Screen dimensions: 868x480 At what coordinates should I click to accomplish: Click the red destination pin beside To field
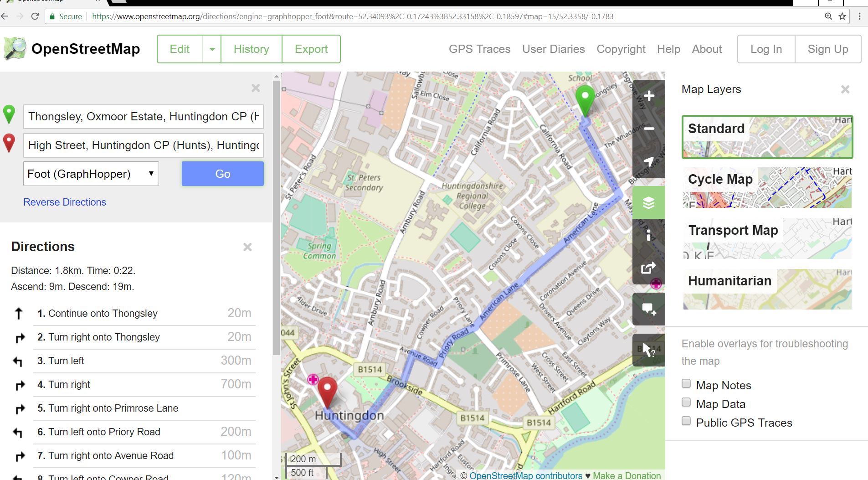pyautogui.click(x=9, y=143)
